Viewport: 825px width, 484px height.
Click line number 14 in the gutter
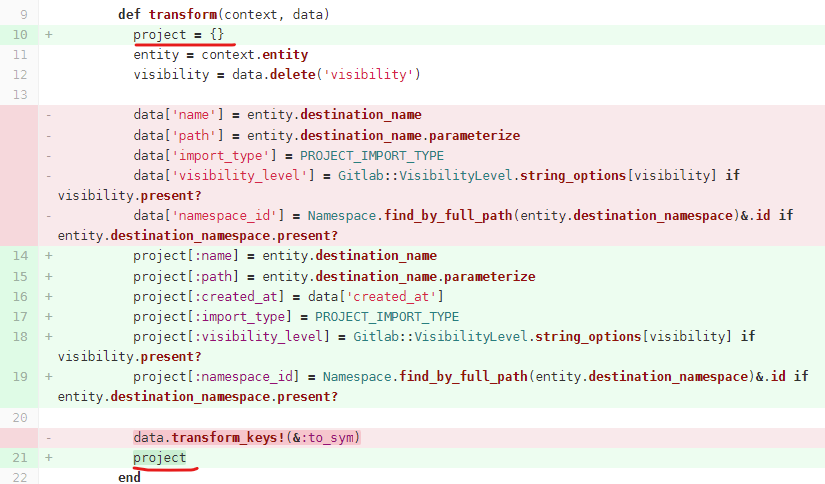point(21,256)
